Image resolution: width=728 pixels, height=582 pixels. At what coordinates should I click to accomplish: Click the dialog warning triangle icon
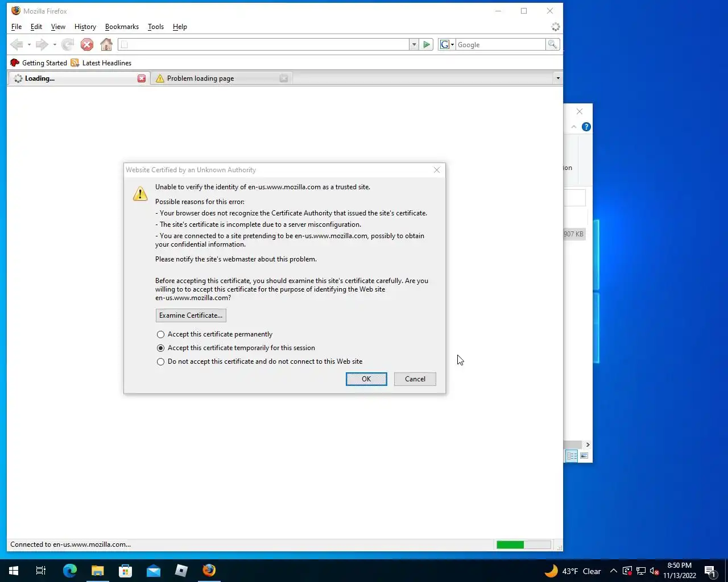pyautogui.click(x=140, y=193)
